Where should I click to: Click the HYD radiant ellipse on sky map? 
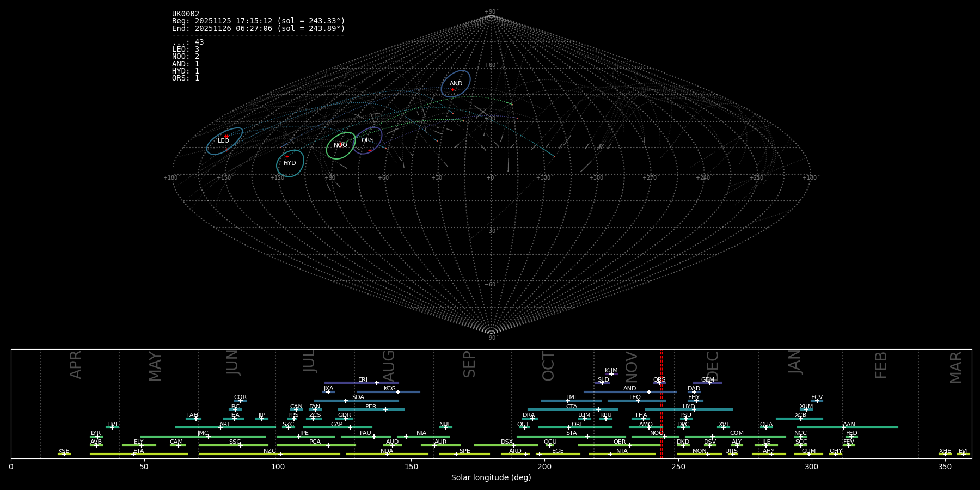290,163
